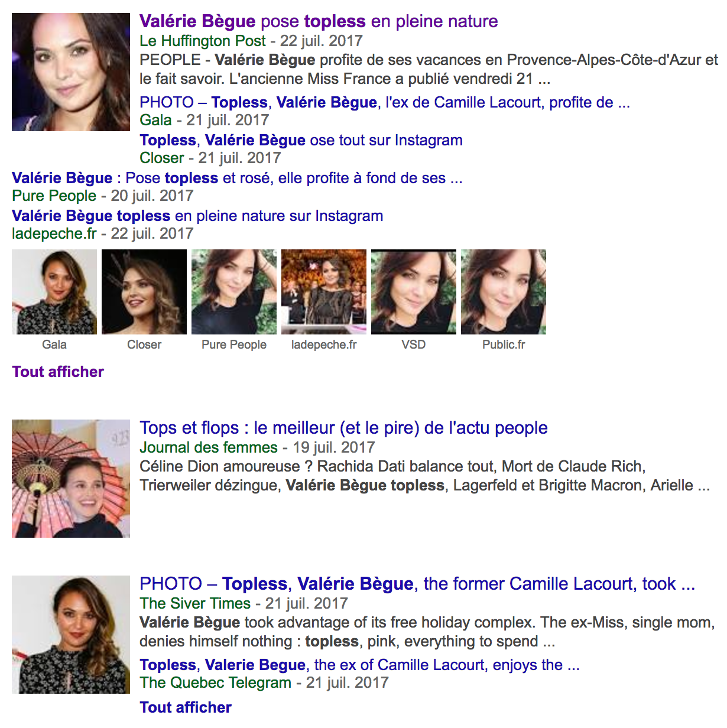Select the Pure People image thumbnail

(x=234, y=292)
